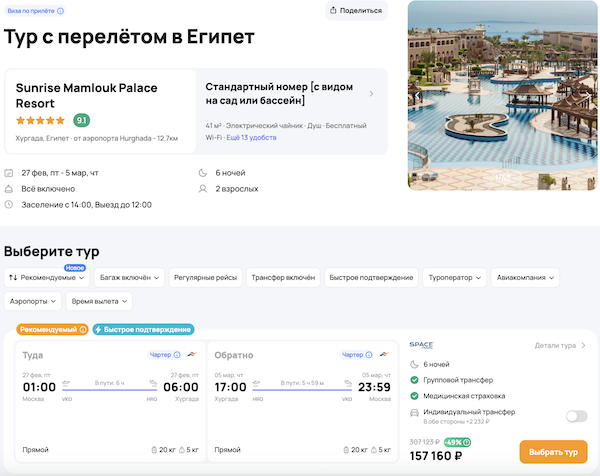
Task: Click the Charter info icon on outbound flight
Action: [176, 355]
